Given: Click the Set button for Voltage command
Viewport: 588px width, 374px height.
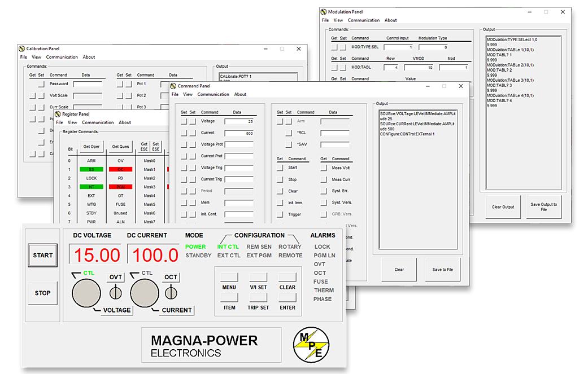Looking at the screenshot, I should [x=193, y=121].
